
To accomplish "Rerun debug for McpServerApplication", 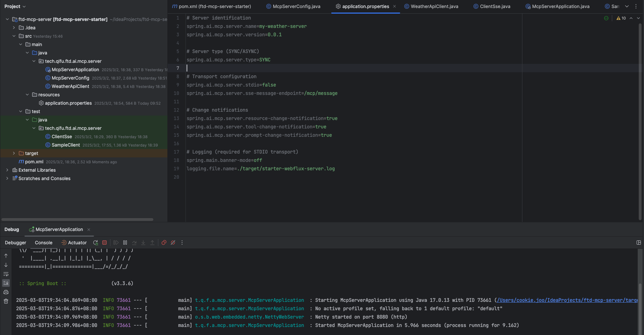I will [x=95, y=243].
